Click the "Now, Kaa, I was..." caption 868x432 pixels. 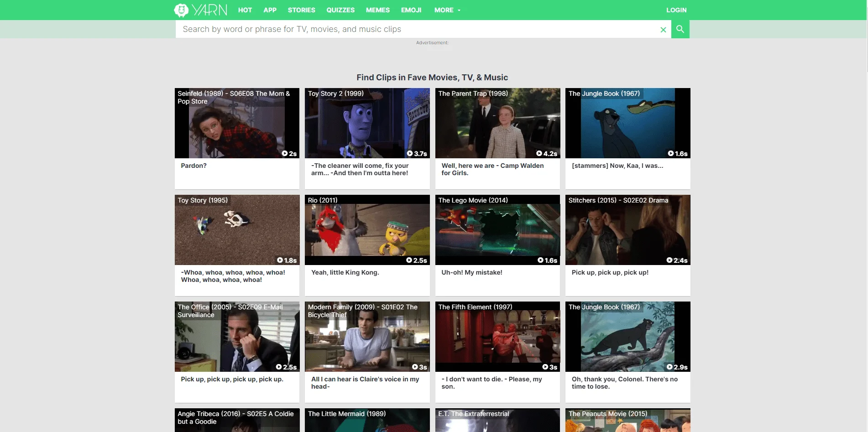pyautogui.click(x=617, y=166)
